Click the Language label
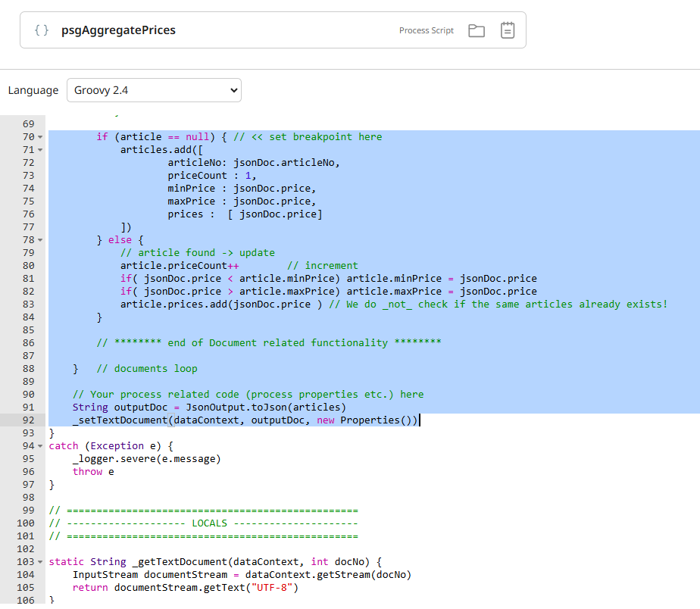The width and height of the screenshot is (700, 609). click(x=33, y=90)
